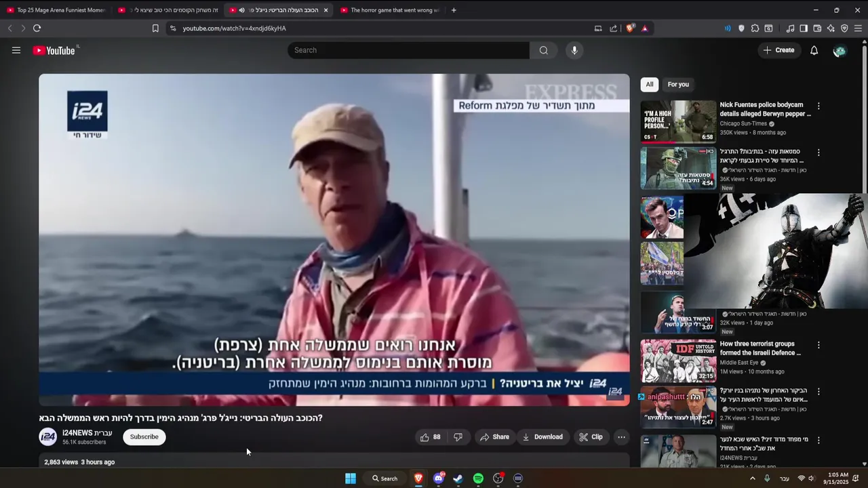Toggle the browser sidebar panel

tap(804, 28)
